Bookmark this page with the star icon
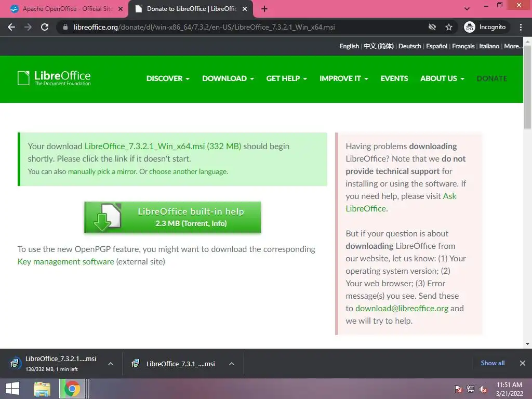The width and height of the screenshot is (532, 399). 449,27
